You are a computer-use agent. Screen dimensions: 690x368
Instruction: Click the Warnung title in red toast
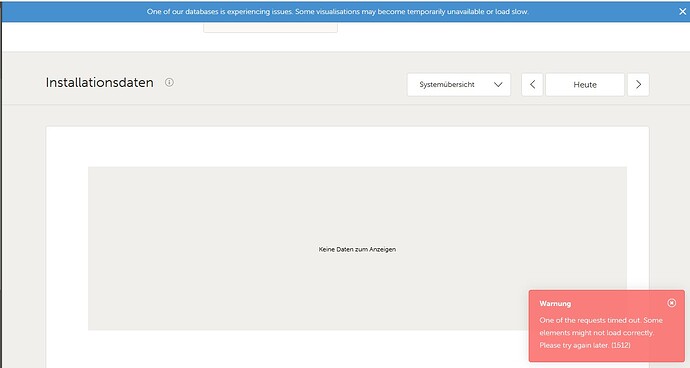pyautogui.click(x=555, y=303)
